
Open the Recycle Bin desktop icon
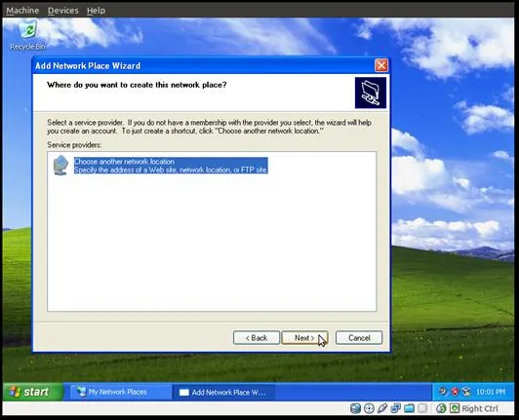click(27, 35)
